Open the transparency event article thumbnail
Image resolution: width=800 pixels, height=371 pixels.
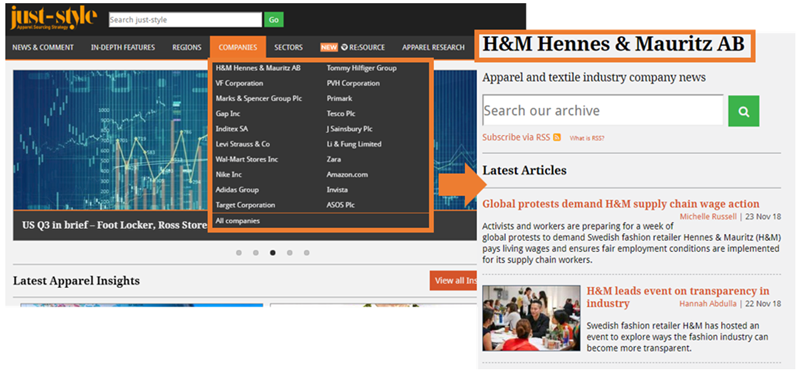click(531, 317)
